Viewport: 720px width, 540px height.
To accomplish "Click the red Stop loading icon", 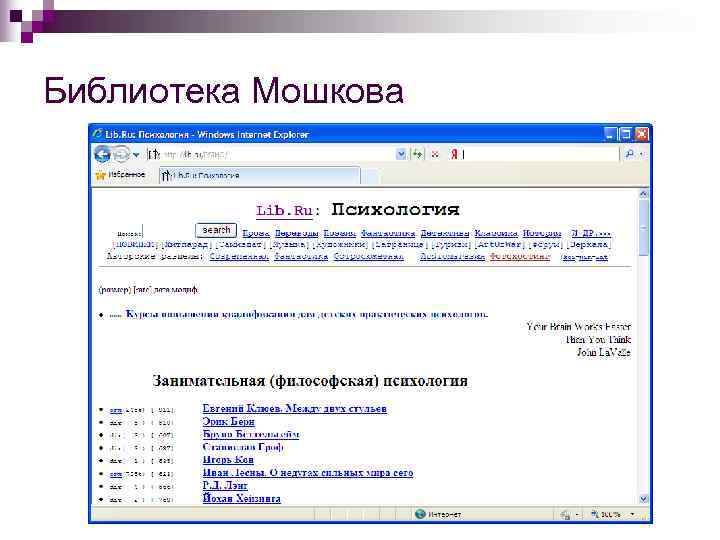I will click(x=435, y=155).
